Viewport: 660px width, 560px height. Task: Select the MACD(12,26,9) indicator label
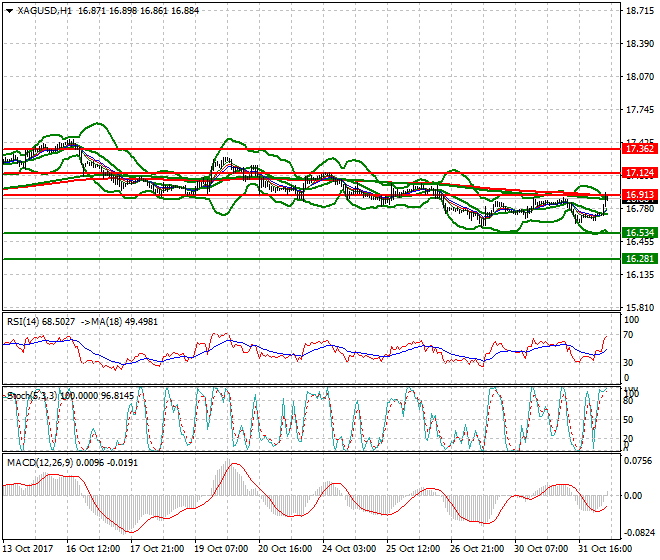[x=40, y=463]
